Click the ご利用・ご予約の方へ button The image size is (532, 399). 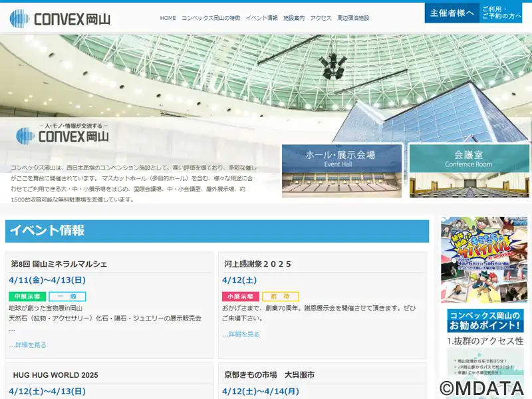point(501,13)
